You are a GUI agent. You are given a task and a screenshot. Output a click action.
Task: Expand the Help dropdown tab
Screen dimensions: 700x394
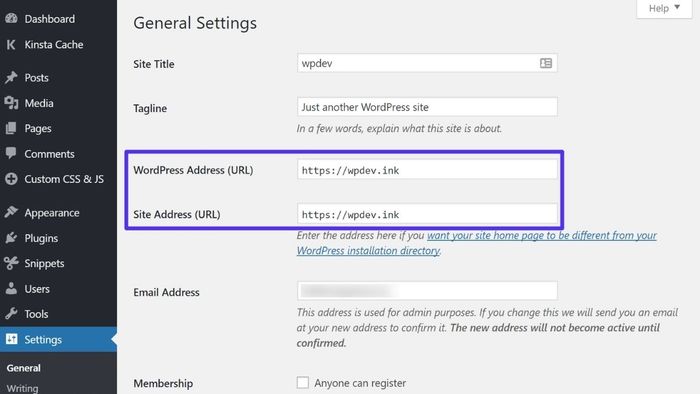(x=664, y=8)
